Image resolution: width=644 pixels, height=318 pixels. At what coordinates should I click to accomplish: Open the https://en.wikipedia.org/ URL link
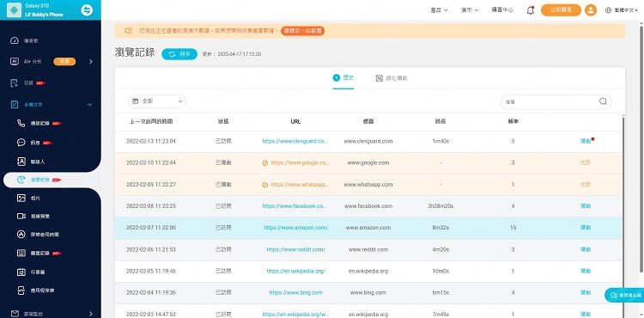(295, 272)
